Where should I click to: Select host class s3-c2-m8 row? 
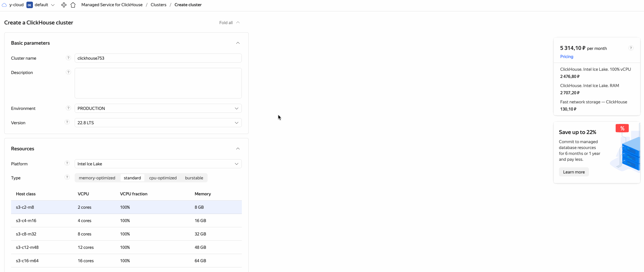126,207
